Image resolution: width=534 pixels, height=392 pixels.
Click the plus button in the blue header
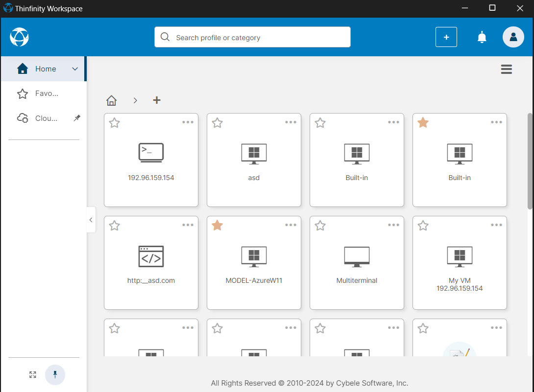[446, 37]
